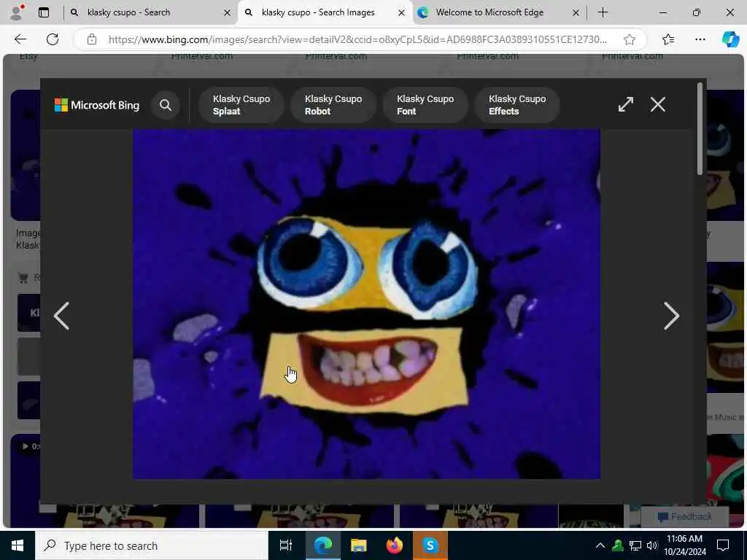The height and width of the screenshot is (560, 747).
Task: Open network status tray icon
Action: (635, 545)
